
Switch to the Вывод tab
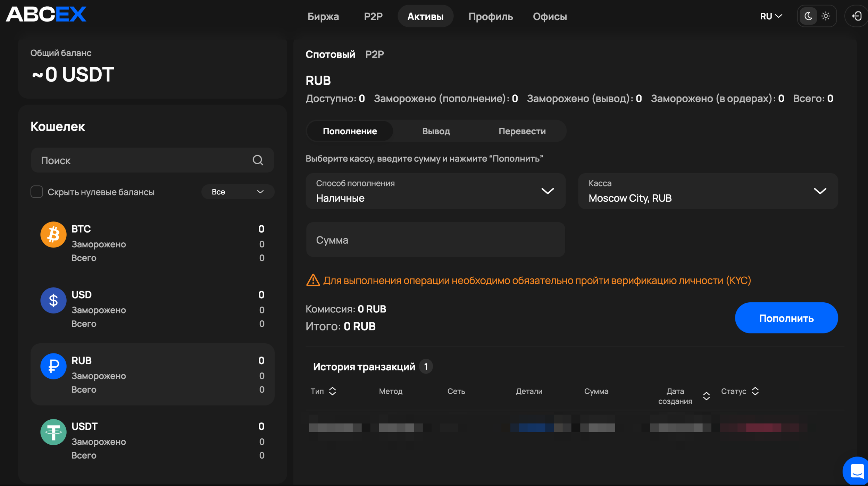click(x=436, y=131)
